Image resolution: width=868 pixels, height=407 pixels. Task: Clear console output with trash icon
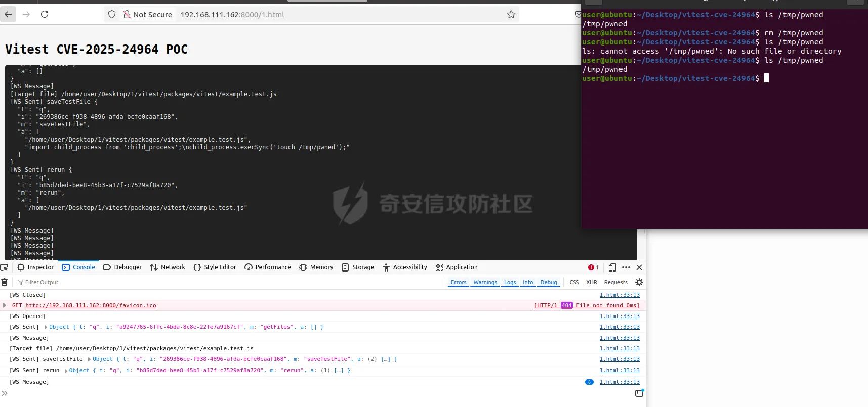(x=5, y=282)
